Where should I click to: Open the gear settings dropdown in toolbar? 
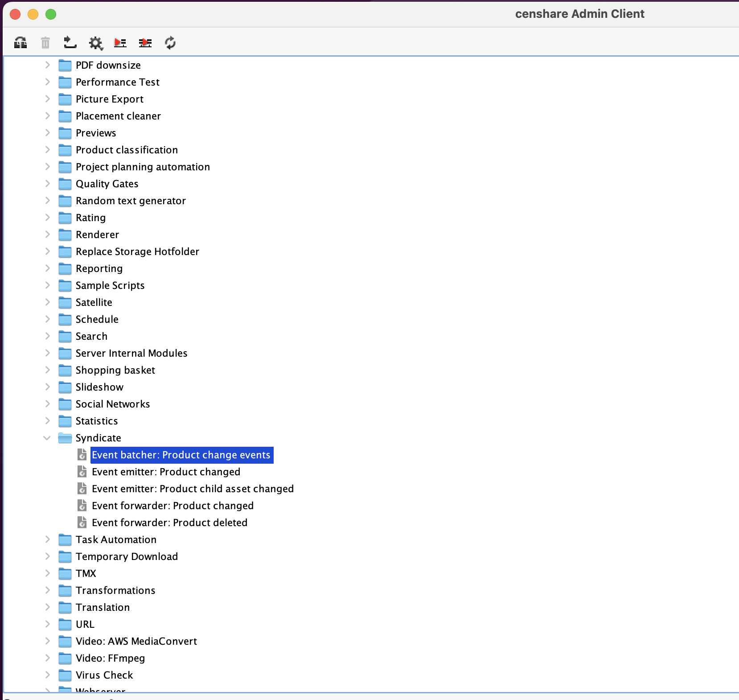click(x=95, y=43)
